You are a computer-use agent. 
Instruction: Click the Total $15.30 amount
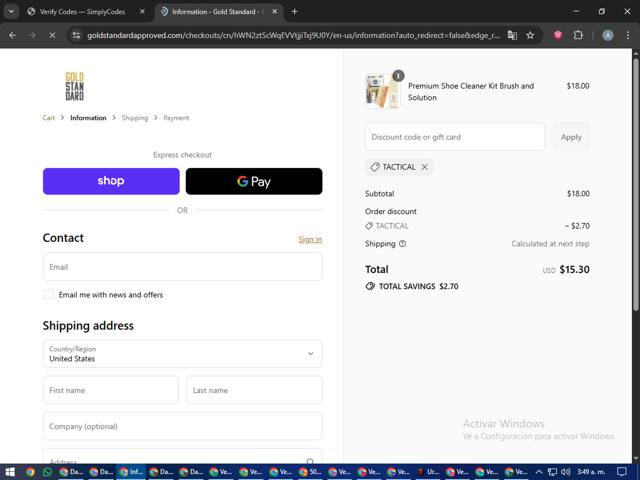574,269
